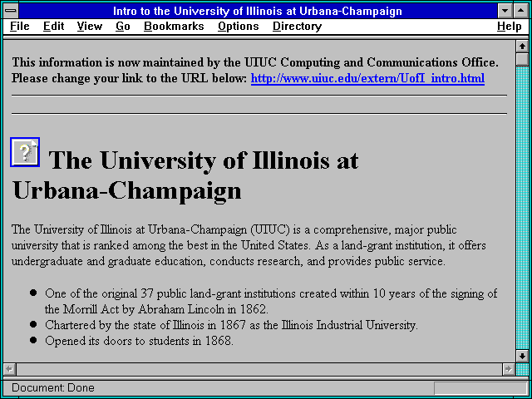
Task: Click the vertical scrollbar up arrow
Action: tap(522, 47)
